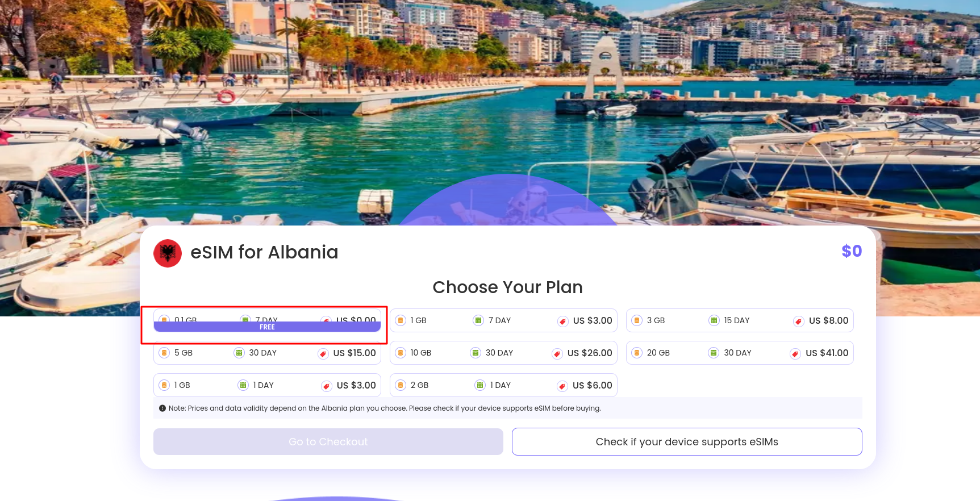Click the calendar icon beside 15 DAY
Viewport: 980px width, 501px height.
point(714,320)
